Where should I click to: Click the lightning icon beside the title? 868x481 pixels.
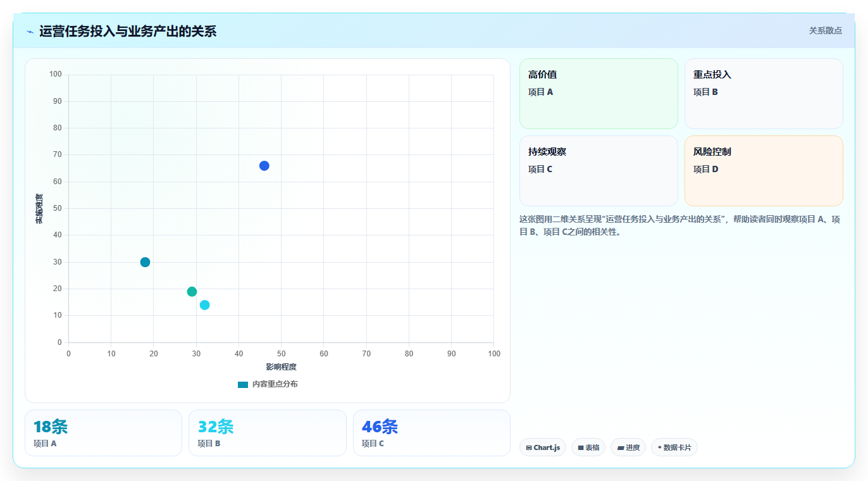30,32
